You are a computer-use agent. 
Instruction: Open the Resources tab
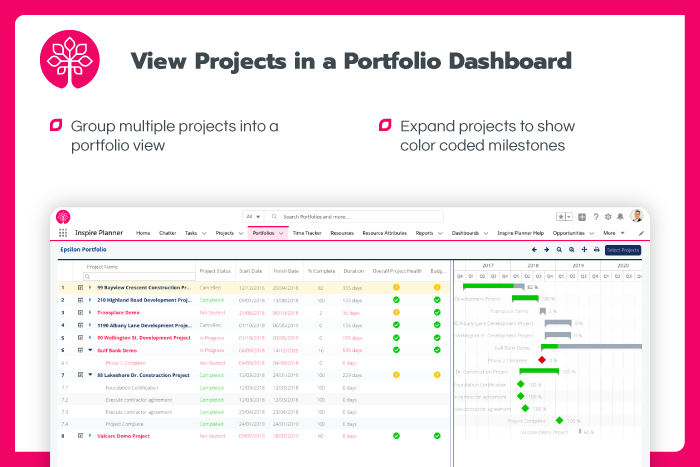pos(342,233)
